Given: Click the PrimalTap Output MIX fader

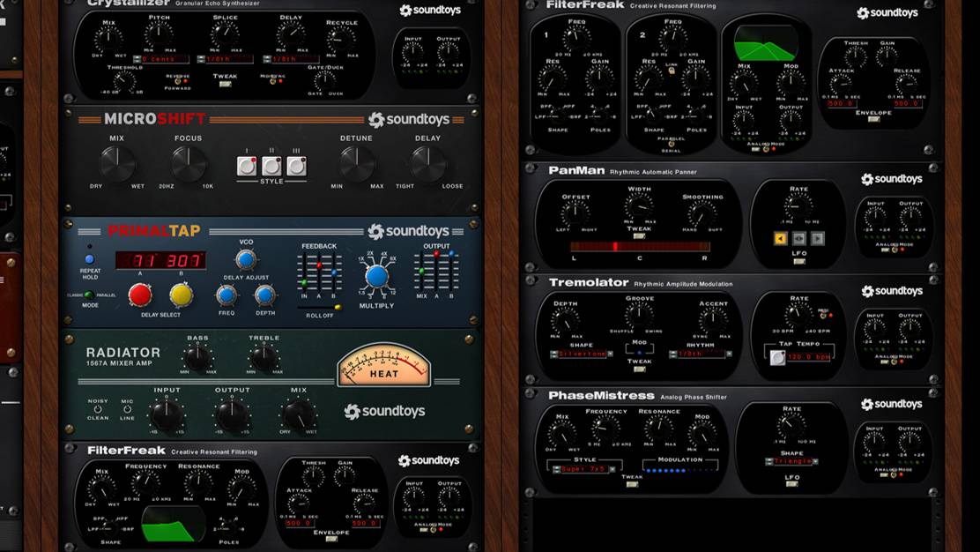Looking at the screenshot, I should tap(422, 272).
